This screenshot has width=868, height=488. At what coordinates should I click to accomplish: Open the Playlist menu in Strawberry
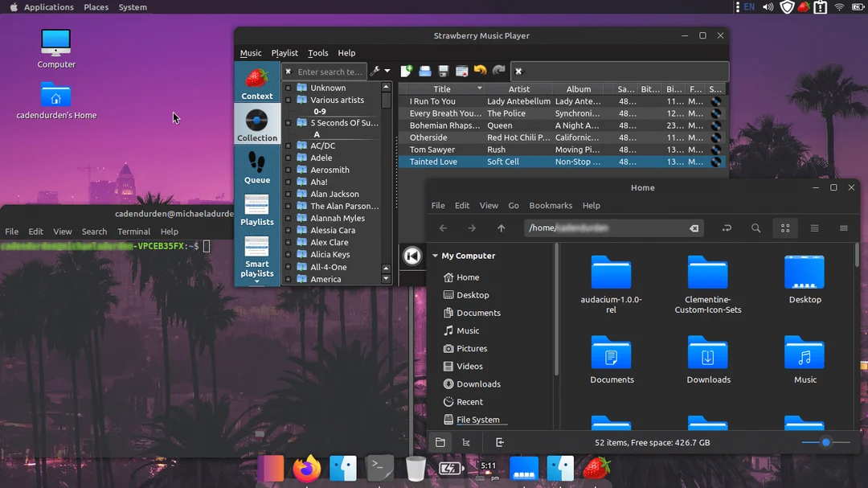coord(284,52)
